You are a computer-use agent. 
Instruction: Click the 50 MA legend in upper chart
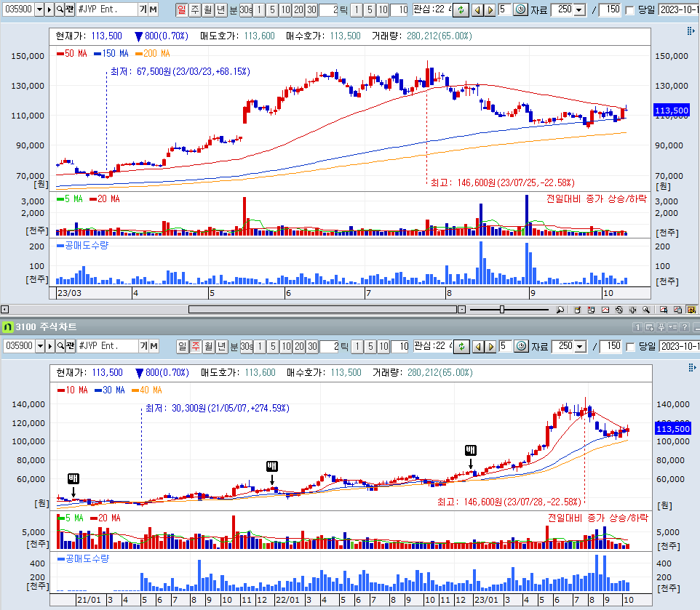[x=72, y=54]
